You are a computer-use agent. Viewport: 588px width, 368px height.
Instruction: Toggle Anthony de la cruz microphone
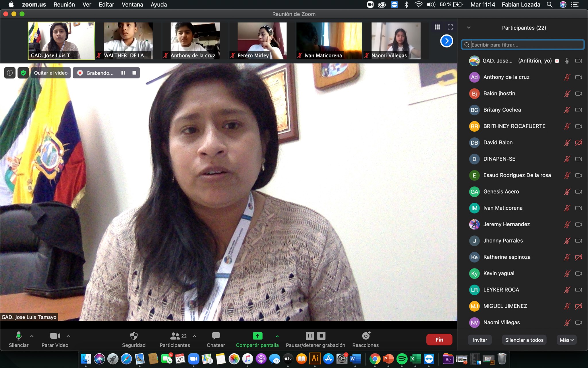pos(567,77)
